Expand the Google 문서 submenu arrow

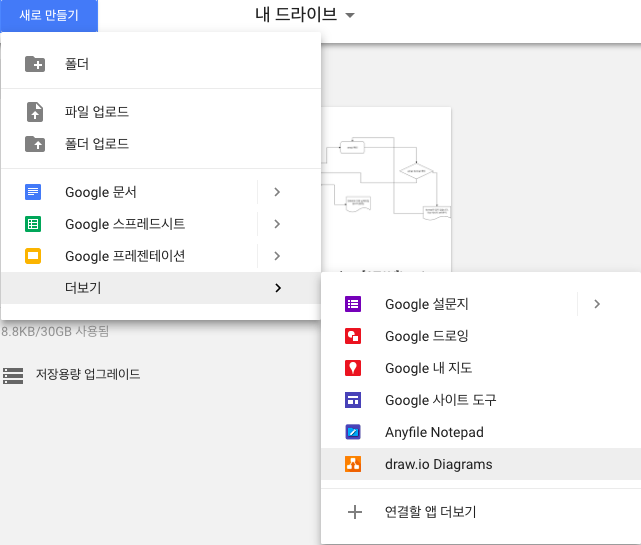[277, 192]
